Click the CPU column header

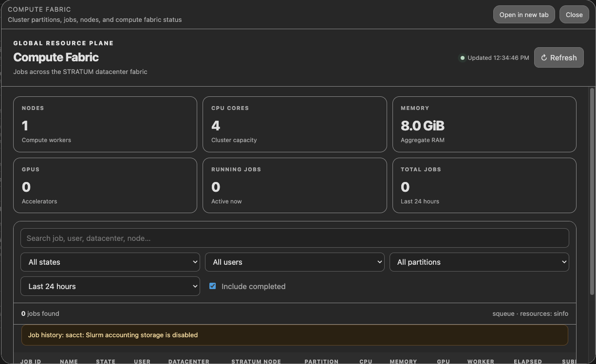click(x=366, y=362)
